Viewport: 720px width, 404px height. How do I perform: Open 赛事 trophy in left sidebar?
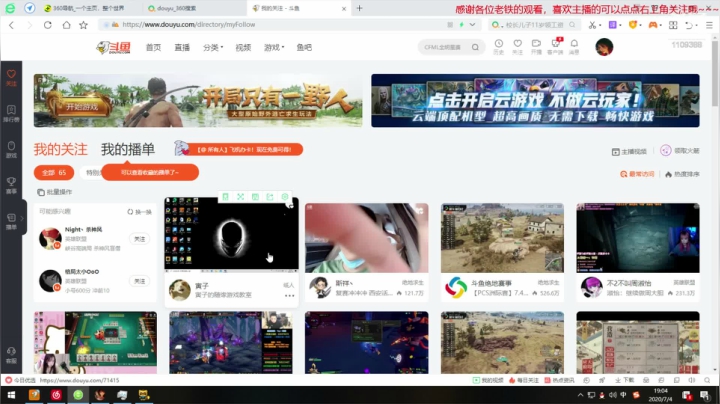[x=11, y=185]
